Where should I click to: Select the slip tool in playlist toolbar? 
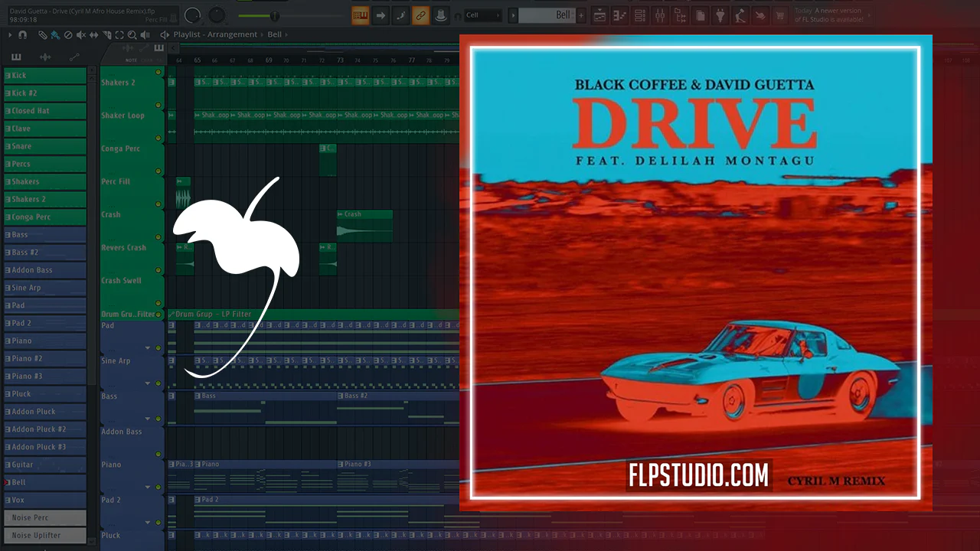[93, 35]
